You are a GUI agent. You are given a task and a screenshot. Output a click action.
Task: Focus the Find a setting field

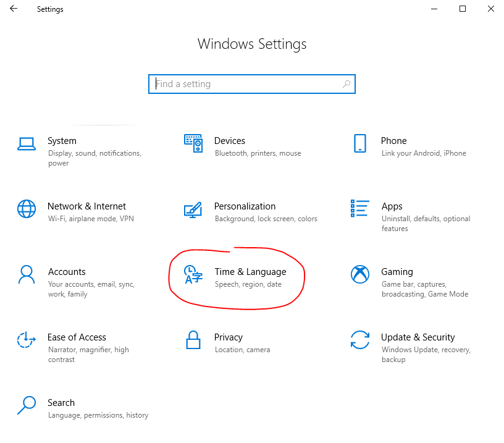pos(251,84)
